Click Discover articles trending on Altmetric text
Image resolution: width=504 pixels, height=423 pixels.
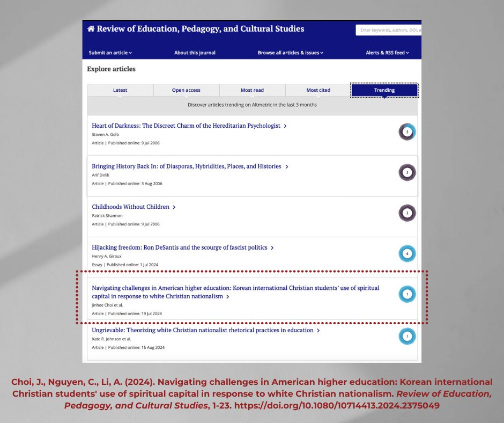point(253,105)
